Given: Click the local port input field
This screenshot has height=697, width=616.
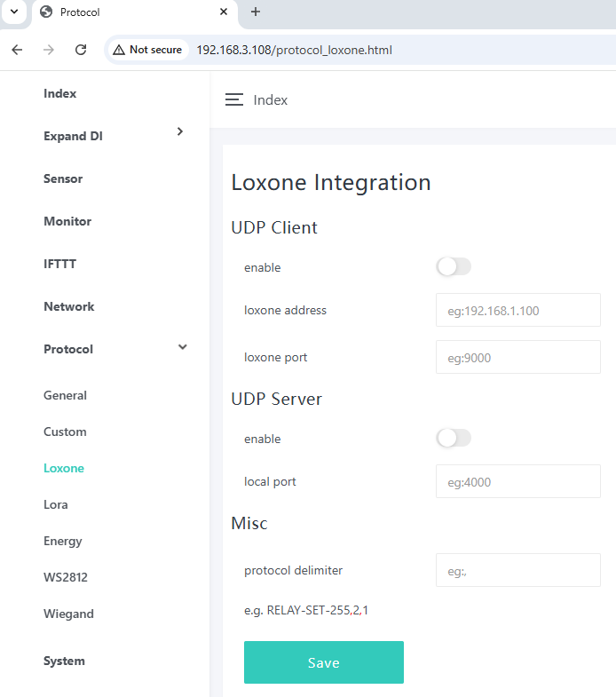Looking at the screenshot, I should point(517,481).
